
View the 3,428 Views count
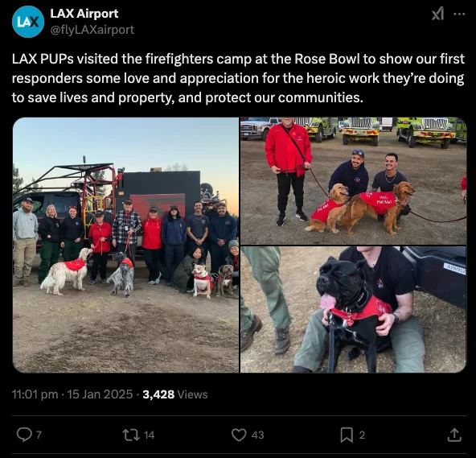[x=175, y=394]
